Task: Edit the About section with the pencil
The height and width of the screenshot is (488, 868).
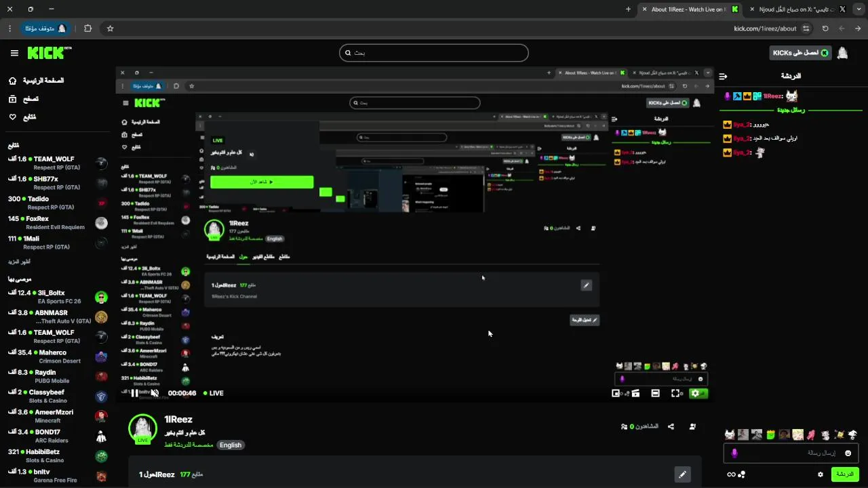Action: [x=682, y=474]
